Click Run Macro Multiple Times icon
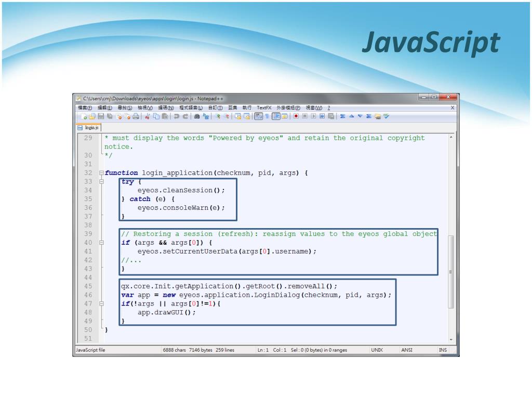 [x=322, y=116]
